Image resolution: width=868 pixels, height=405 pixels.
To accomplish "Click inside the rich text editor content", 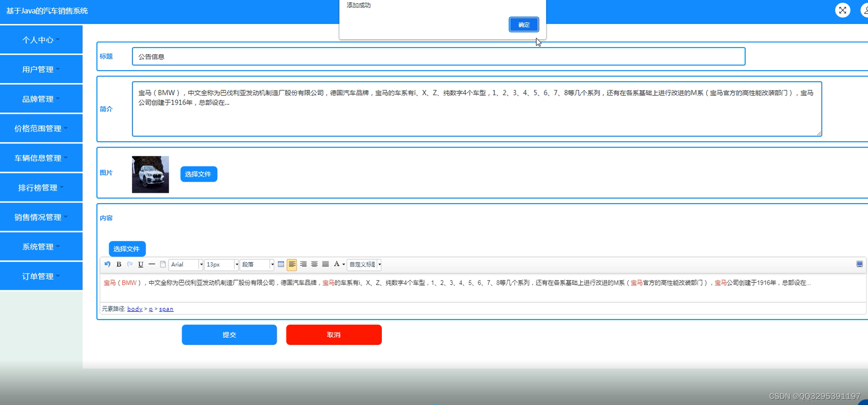I will tap(483, 288).
